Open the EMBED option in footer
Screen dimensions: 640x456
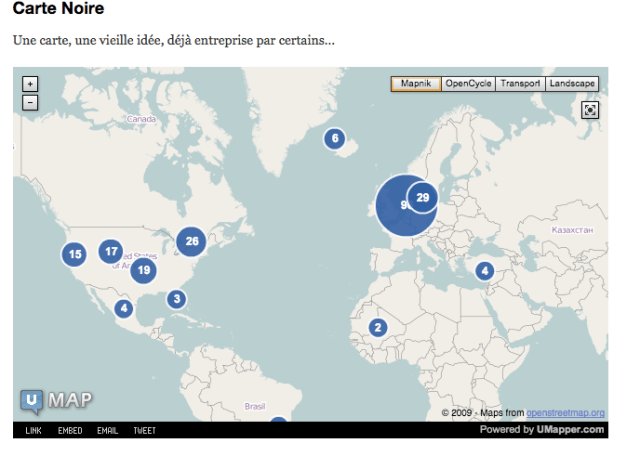(x=70, y=430)
